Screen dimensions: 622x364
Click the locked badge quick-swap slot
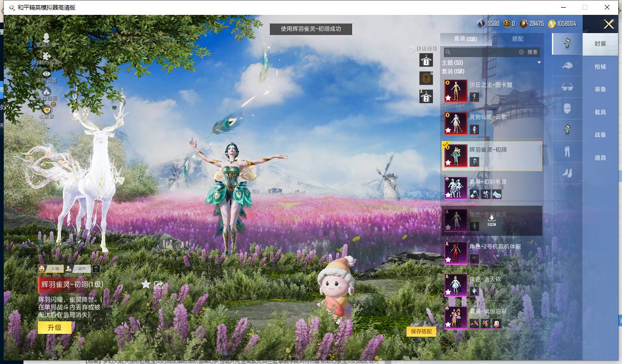pyautogui.click(x=426, y=78)
